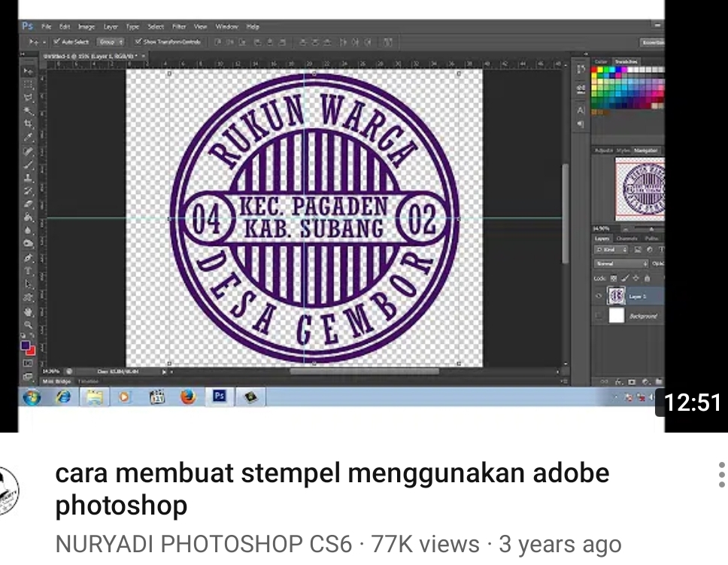
Task: Select the Hand tool
Action: click(29, 311)
